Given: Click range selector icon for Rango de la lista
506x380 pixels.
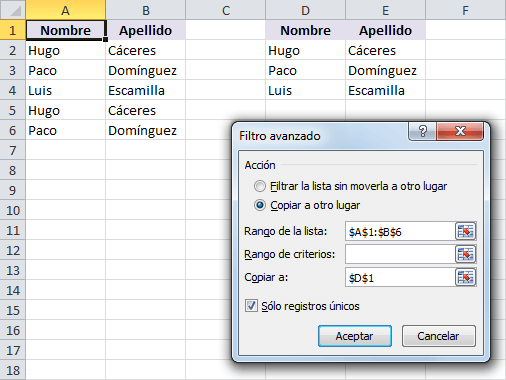Looking at the screenshot, I should coord(465,231).
